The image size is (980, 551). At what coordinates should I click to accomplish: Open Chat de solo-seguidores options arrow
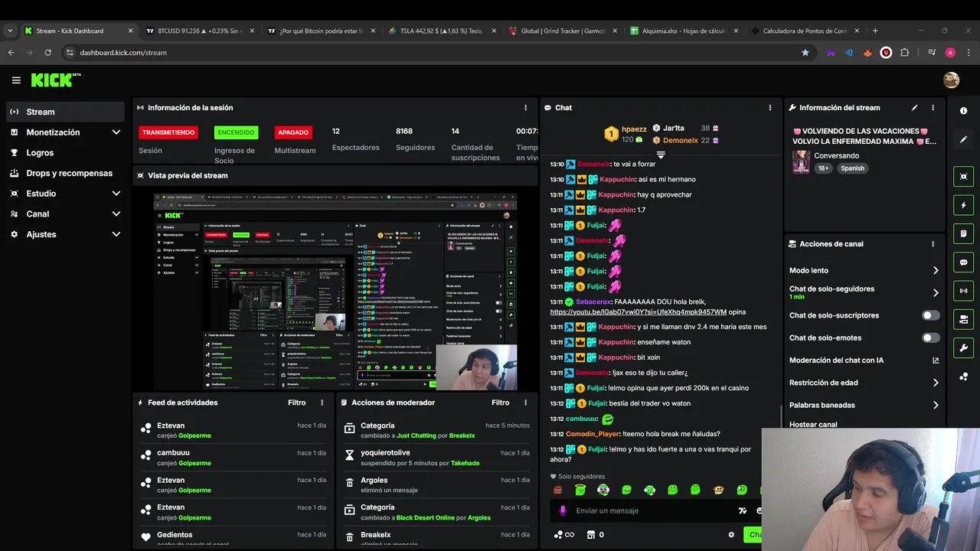[x=935, y=292]
